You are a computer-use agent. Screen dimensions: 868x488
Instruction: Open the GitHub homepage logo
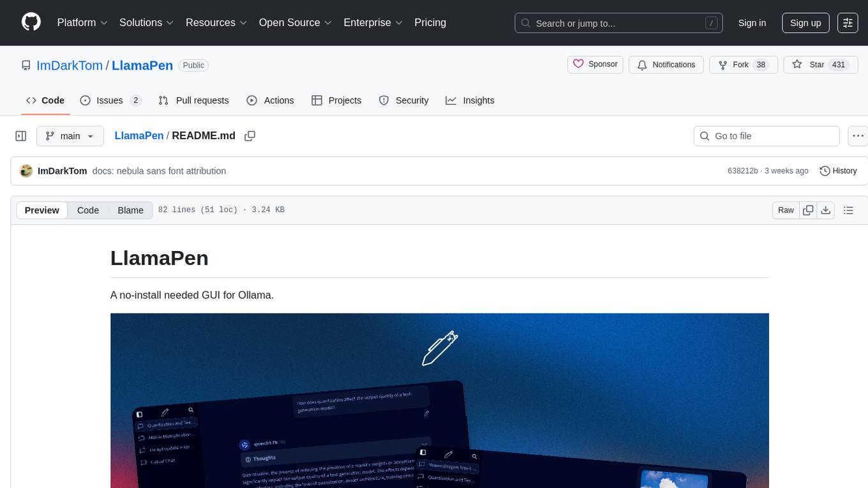tap(31, 22)
